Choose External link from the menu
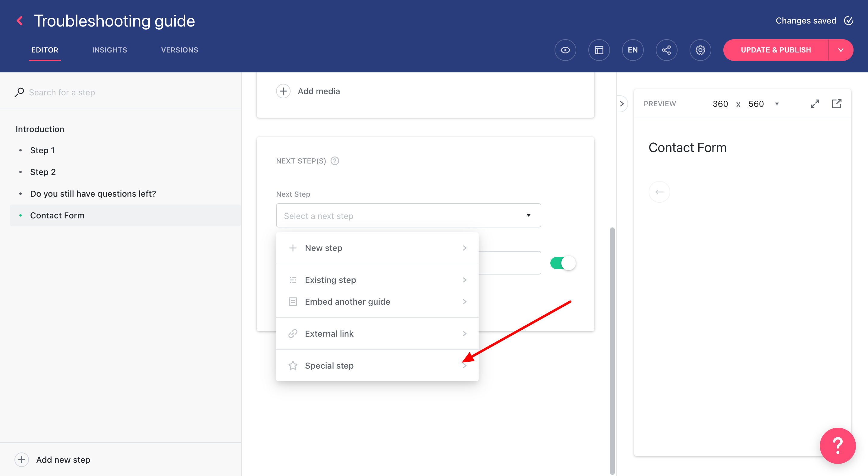This screenshot has height=476, width=868. pyautogui.click(x=377, y=333)
